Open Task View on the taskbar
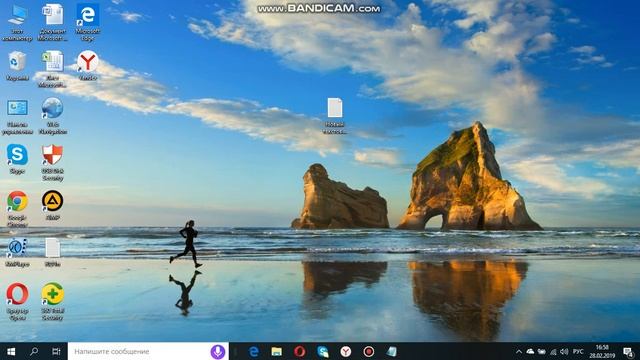640x360 pixels. [56, 351]
